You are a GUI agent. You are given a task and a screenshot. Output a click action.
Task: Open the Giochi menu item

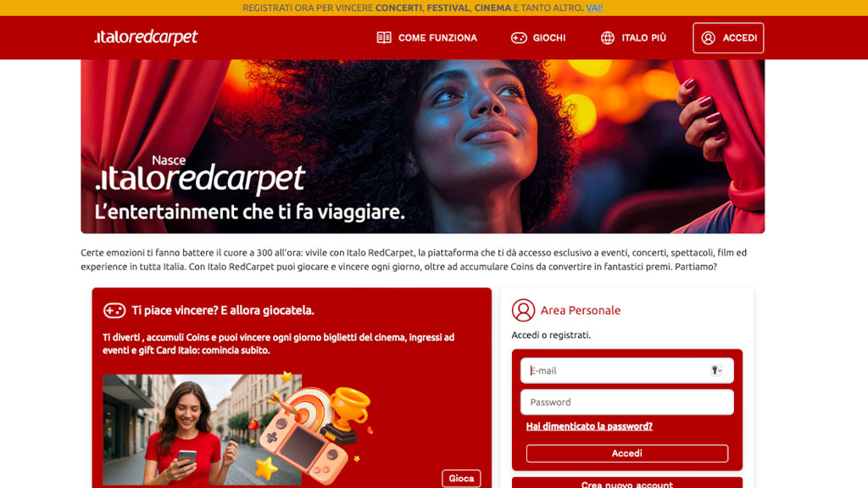[538, 37]
